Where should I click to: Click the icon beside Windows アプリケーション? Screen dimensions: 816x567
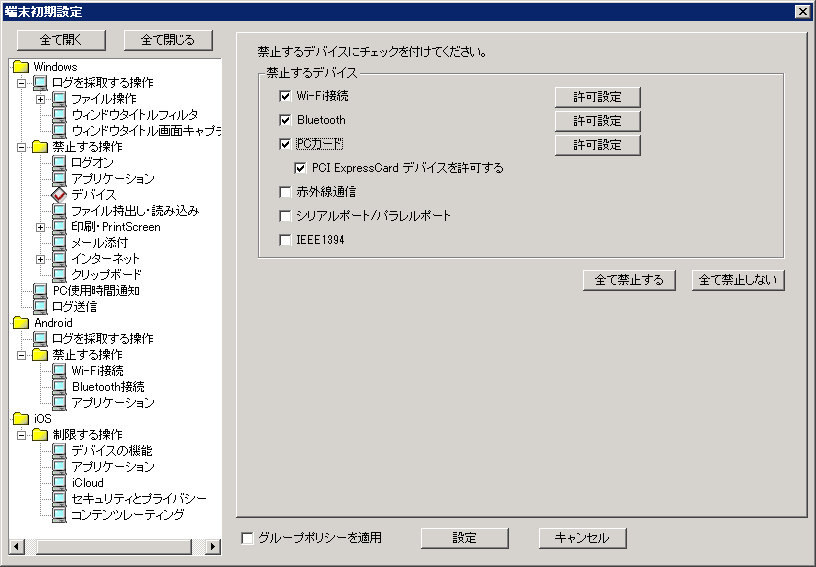tap(59, 179)
